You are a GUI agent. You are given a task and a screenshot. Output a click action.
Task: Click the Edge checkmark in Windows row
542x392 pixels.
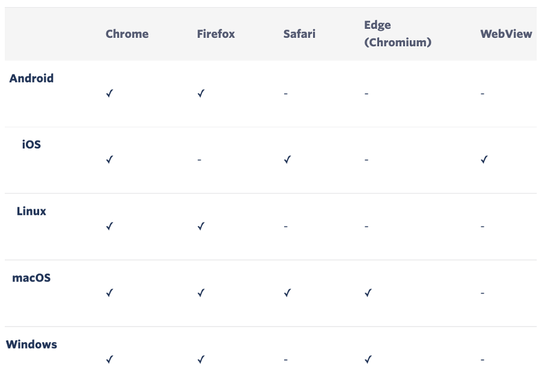pyautogui.click(x=368, y=360)
